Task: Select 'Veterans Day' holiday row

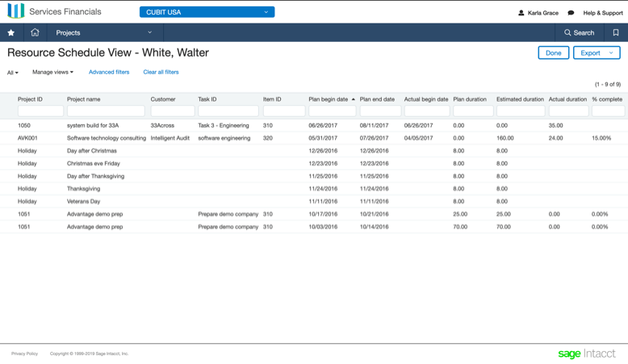Action: point(314,202)
